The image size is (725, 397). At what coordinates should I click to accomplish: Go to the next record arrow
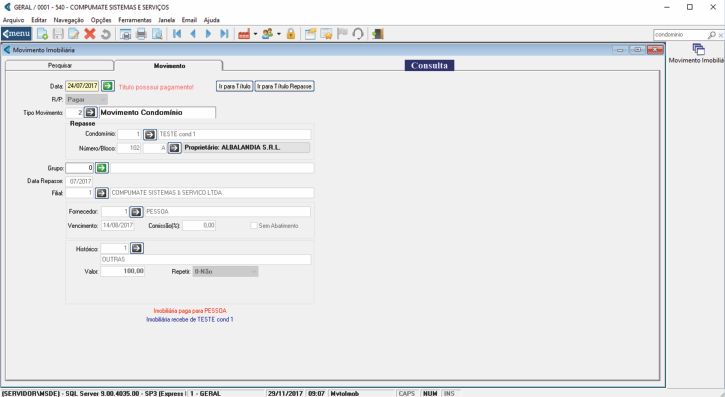[208, 34]
